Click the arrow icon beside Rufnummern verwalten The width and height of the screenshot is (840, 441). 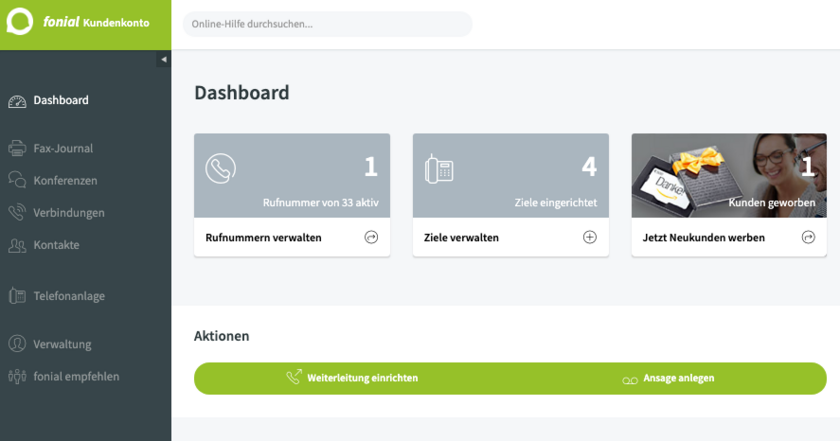tap(371, 238)
